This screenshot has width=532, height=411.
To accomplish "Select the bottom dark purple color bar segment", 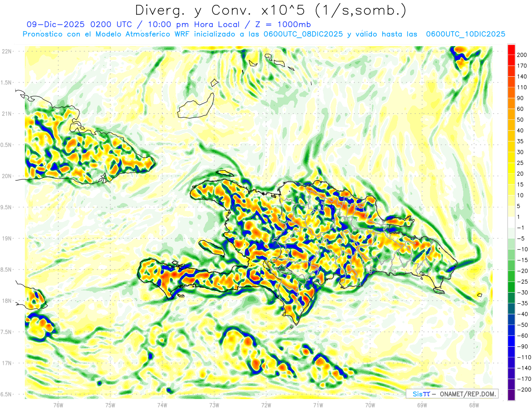I will (x=511, y=395).
